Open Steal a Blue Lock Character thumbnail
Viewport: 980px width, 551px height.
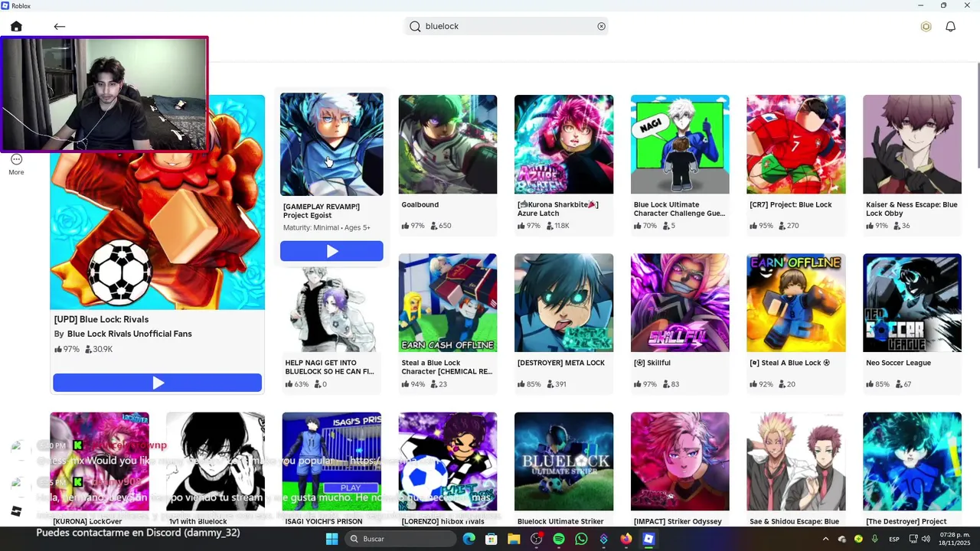click(448, 303)
